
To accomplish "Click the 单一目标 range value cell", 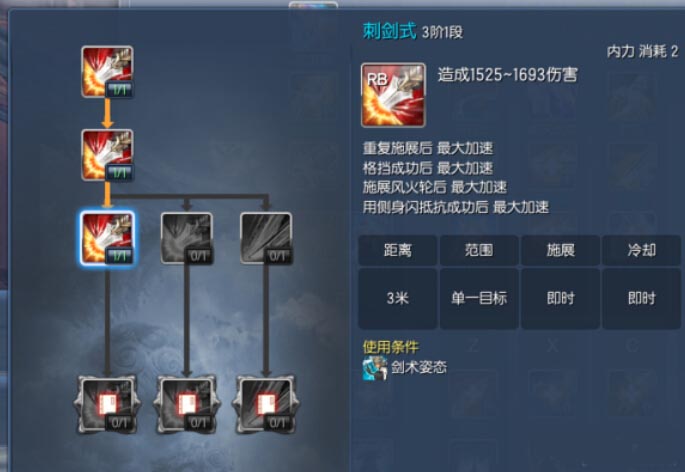I will pyautogui.click(x=479, y=298).
